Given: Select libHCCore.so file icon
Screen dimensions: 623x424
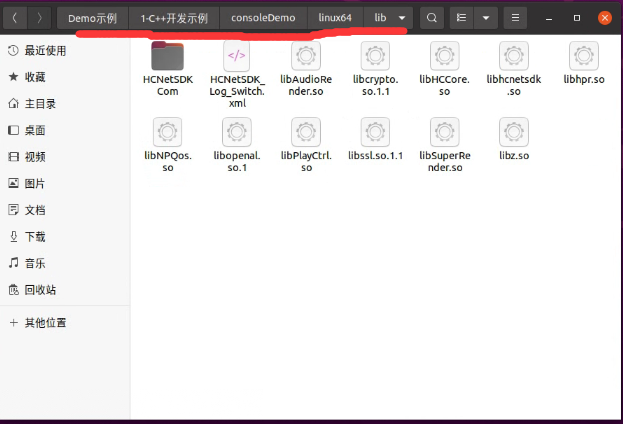Looking at the screenshot, I should click(x=445, y=56).
